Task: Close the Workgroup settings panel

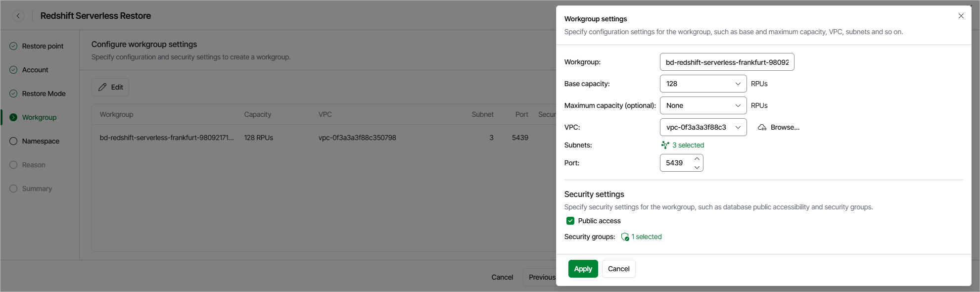Action: coord(961,16)
